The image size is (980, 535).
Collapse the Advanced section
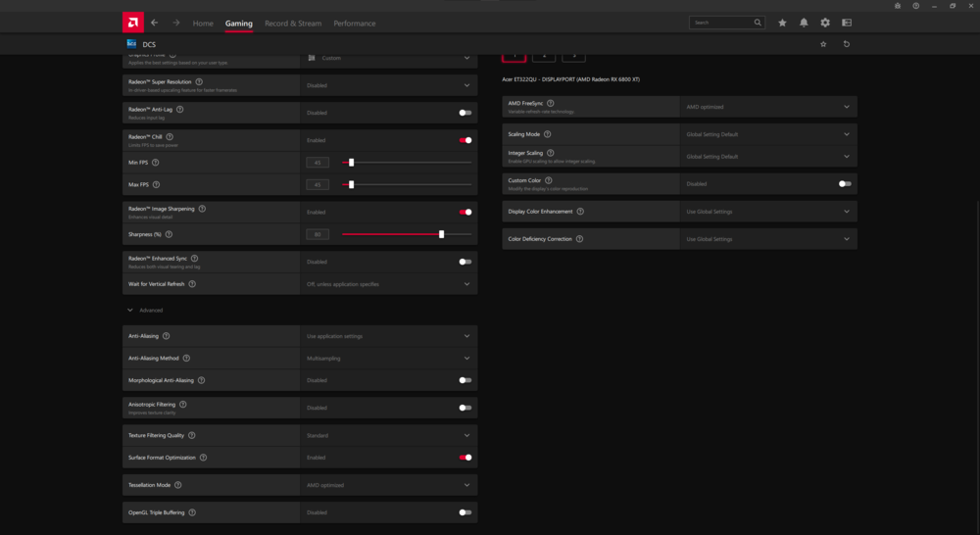click(130, 311)
